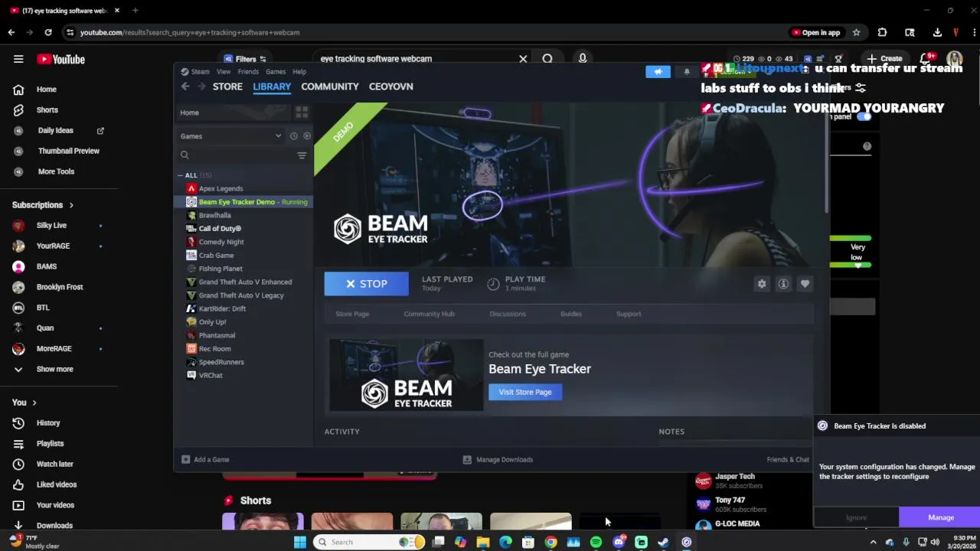Open the Beam Eye Tracker manage gear icon
980x551 pixels.
tap(762, 284)
